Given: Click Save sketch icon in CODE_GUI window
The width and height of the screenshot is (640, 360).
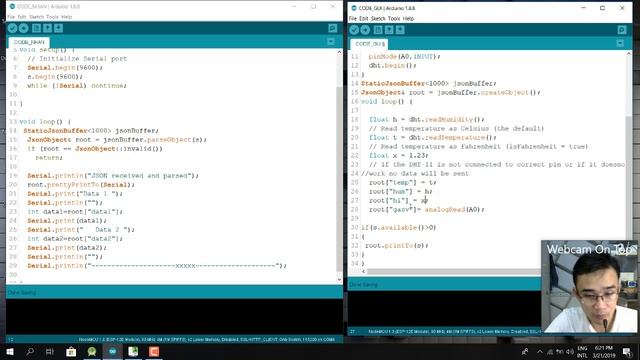Looking at the screenshot, I should coord(400,30).
